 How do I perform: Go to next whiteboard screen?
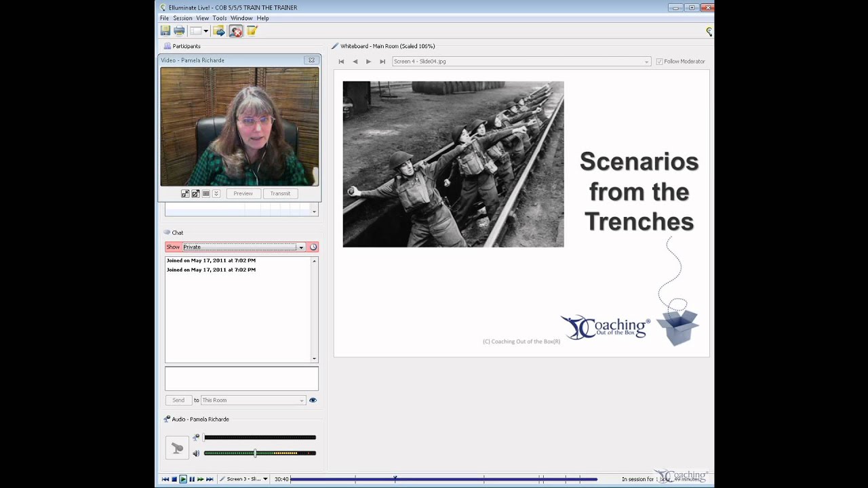pyautogui.click(x=368, y=62)
